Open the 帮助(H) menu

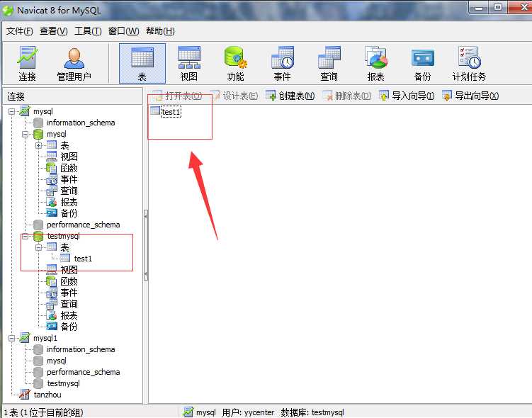[x=160, y=31]
